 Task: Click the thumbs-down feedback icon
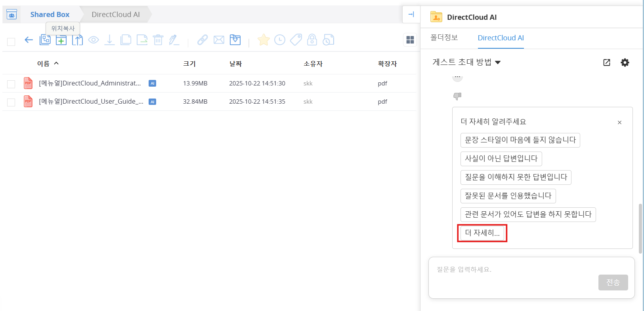click(x=457, y=96)
